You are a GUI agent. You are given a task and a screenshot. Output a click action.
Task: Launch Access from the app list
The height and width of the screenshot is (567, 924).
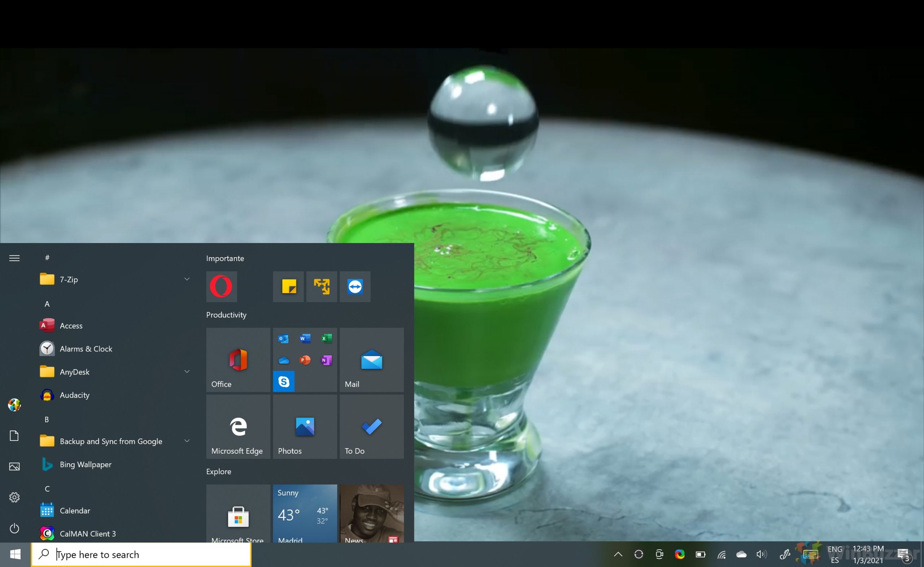(114, 325)
